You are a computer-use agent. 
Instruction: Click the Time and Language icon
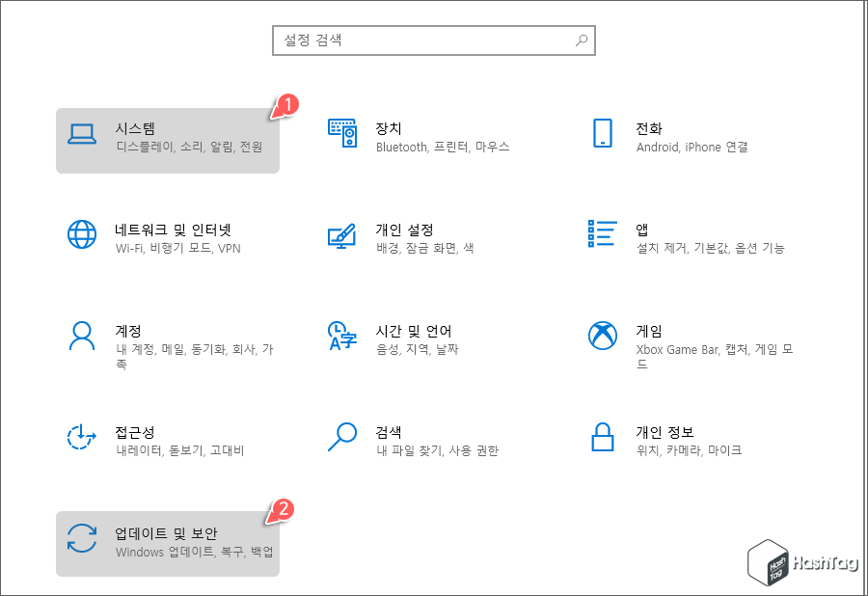[x=341, y=337]
